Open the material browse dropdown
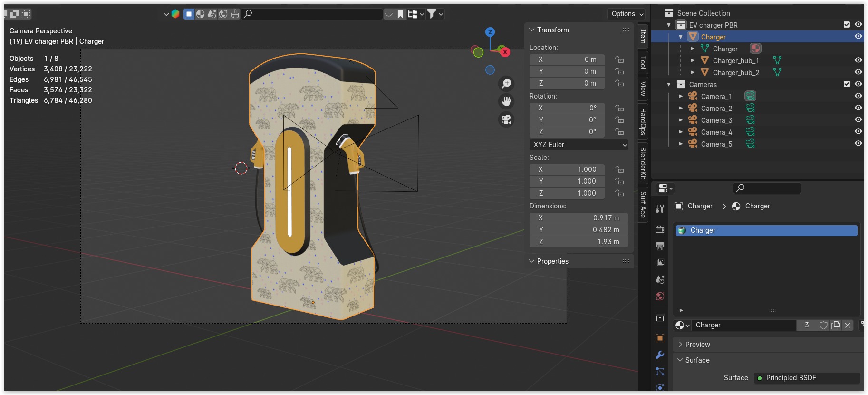The height and width of the screenshot is (395, 868). point(683,325)
